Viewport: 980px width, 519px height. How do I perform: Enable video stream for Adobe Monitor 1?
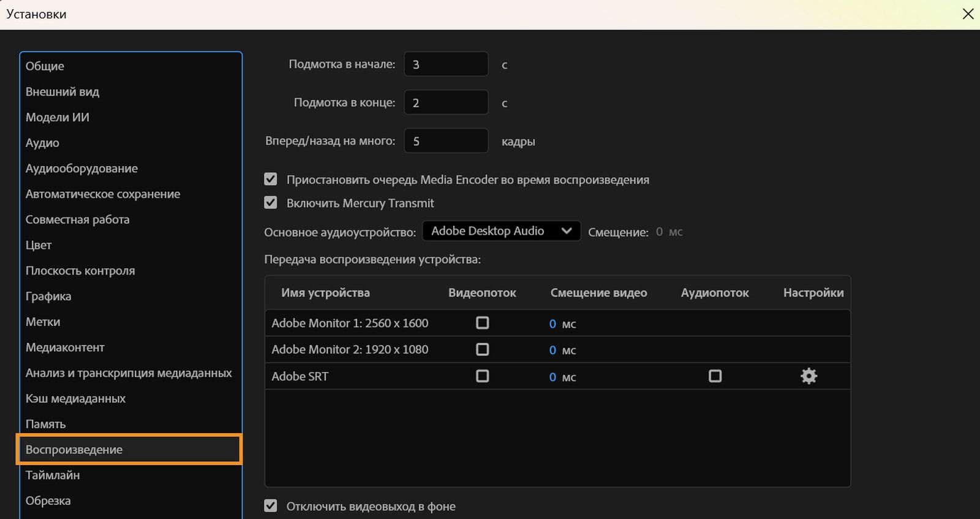tap(483, 323)
